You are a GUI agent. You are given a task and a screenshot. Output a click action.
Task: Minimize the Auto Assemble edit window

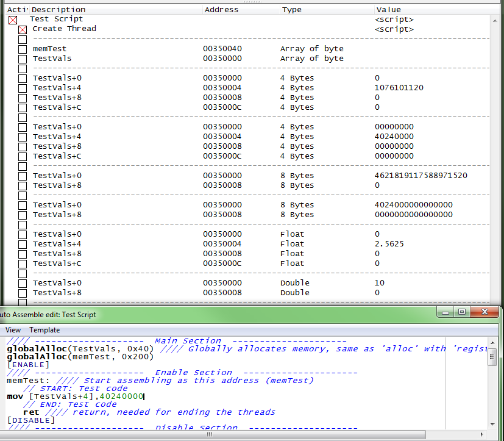point(445,312)
